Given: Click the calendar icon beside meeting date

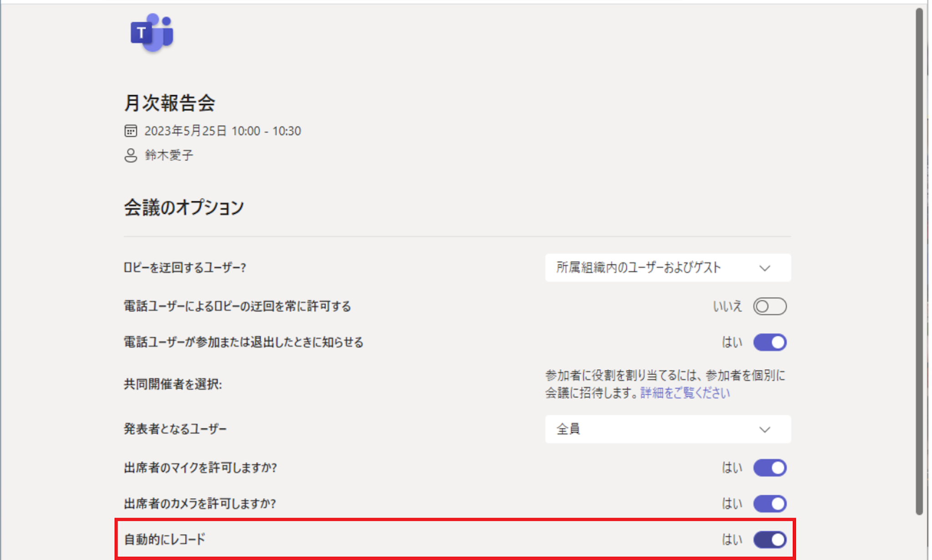Looking at the screenshot, I should [x=131, y=131].
